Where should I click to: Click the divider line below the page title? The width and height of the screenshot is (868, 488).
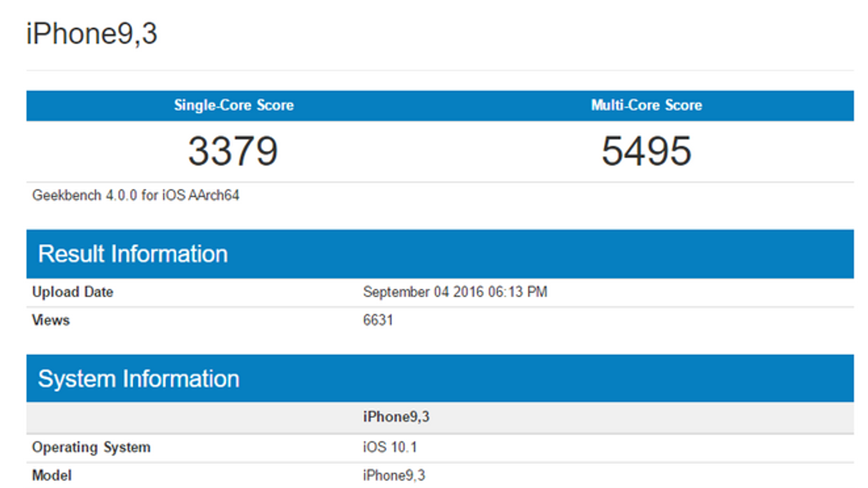tap(439, 70)
